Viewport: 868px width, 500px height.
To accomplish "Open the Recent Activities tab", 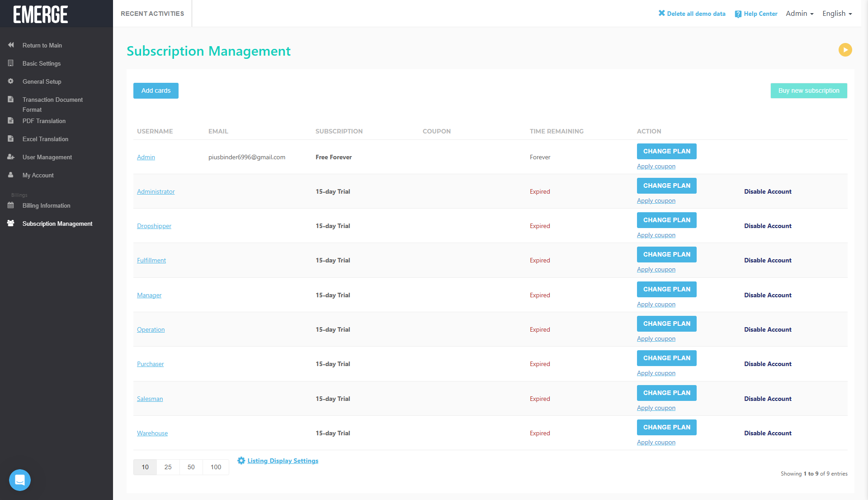I will [x=152, y=14].
